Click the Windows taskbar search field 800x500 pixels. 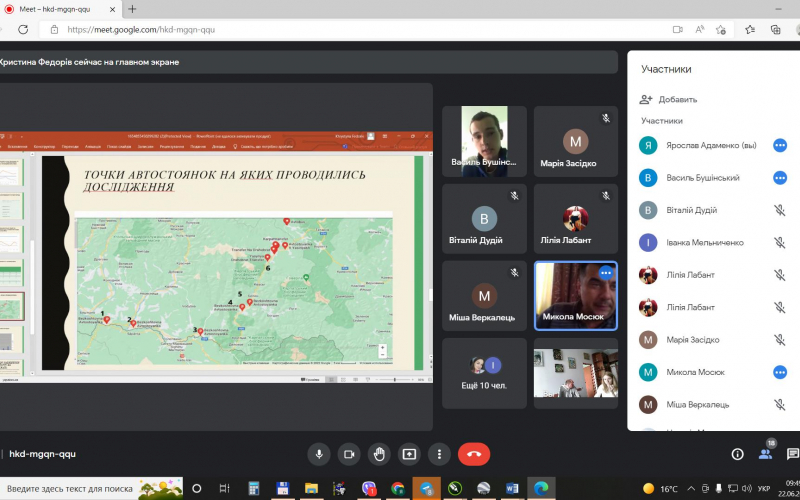(92, 489)
